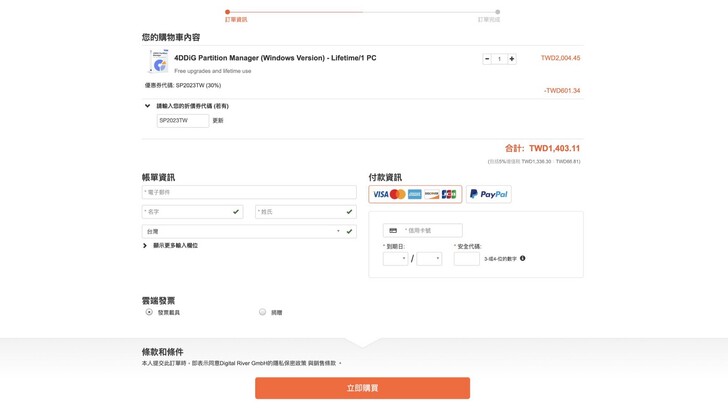Select the PayPal payment option

click(x=488, y=194)
